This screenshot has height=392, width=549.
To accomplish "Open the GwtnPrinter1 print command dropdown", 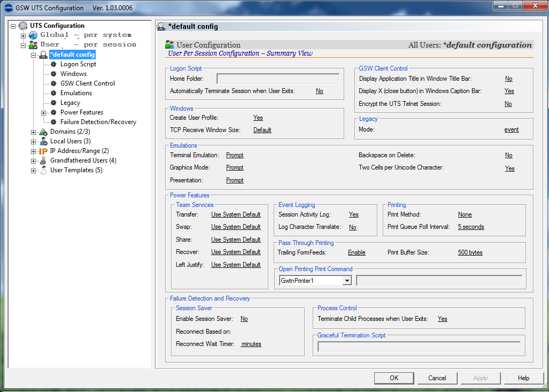I will [347, 281].
